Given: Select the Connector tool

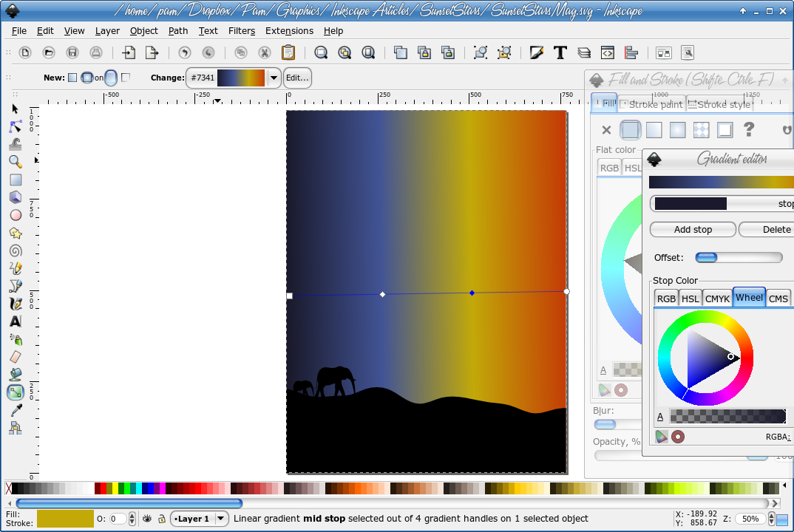Looking at the screenshot, I should point(16,428).
